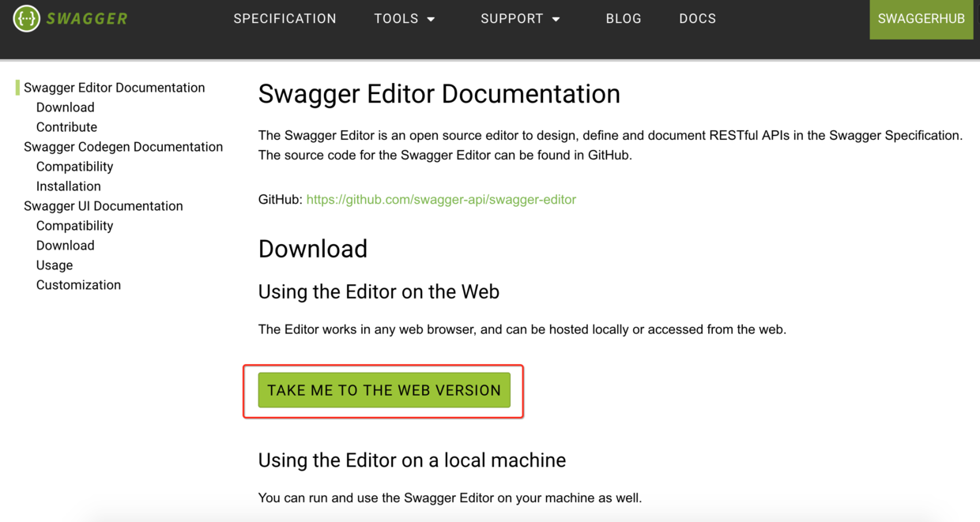This screenshot has height=522, width=980.
Task: Select Download under Swagger UI Documentation
Action: click(65, 246)
